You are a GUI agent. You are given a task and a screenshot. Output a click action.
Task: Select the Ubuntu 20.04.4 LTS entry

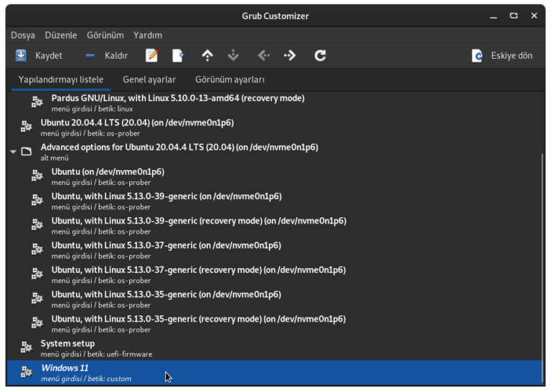(136, 123)
